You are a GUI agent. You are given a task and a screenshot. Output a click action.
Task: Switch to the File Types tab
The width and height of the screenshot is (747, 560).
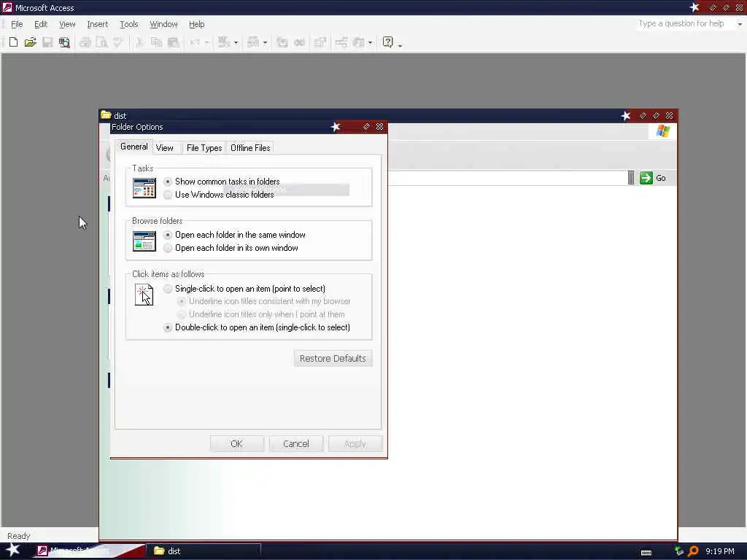point(204,148)
